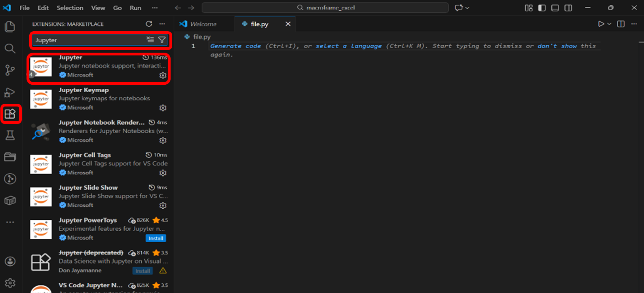Open the folder-shaped icon in activity bar
The width and height of the screenshot is (644, 293).
click(x=10, y=157)
